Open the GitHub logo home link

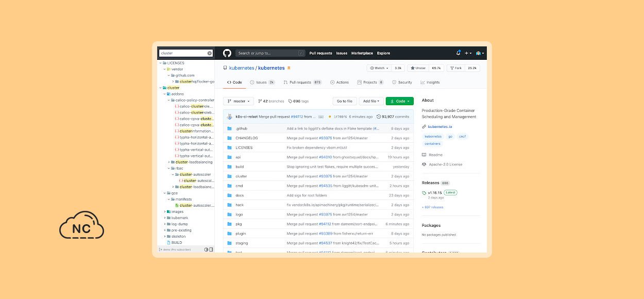pos(227,53)
